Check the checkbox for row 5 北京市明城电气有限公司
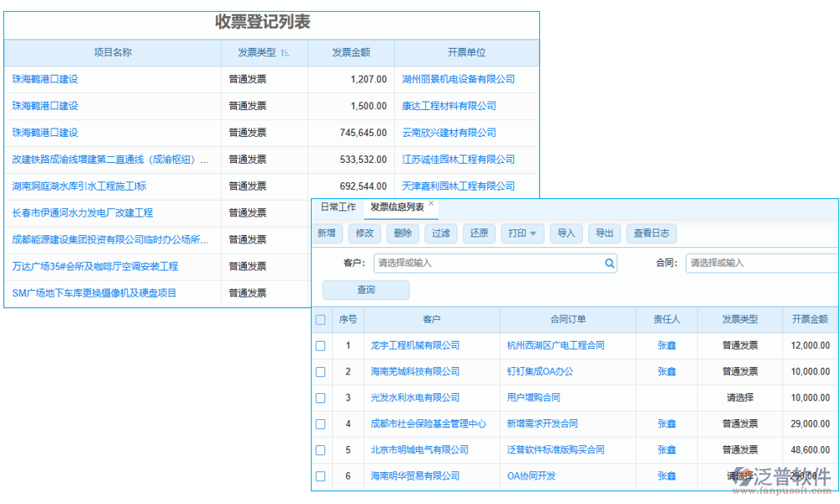 point(320,450)
